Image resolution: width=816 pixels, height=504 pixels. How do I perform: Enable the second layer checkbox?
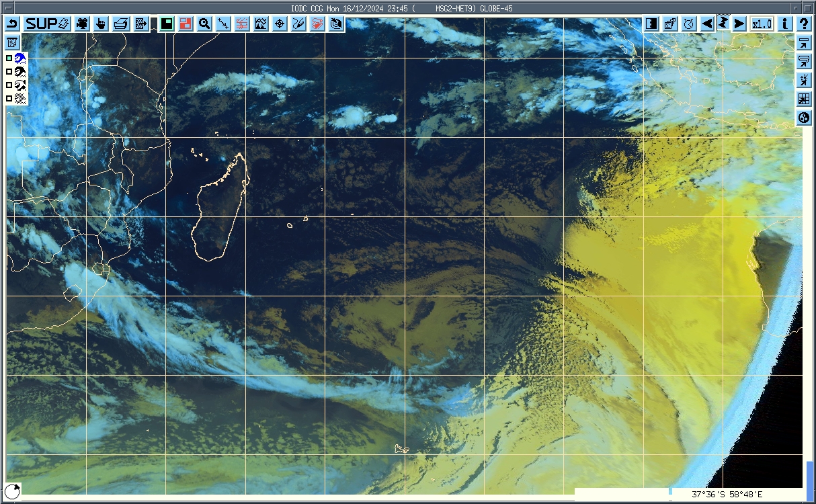click(x=9, y=72)
